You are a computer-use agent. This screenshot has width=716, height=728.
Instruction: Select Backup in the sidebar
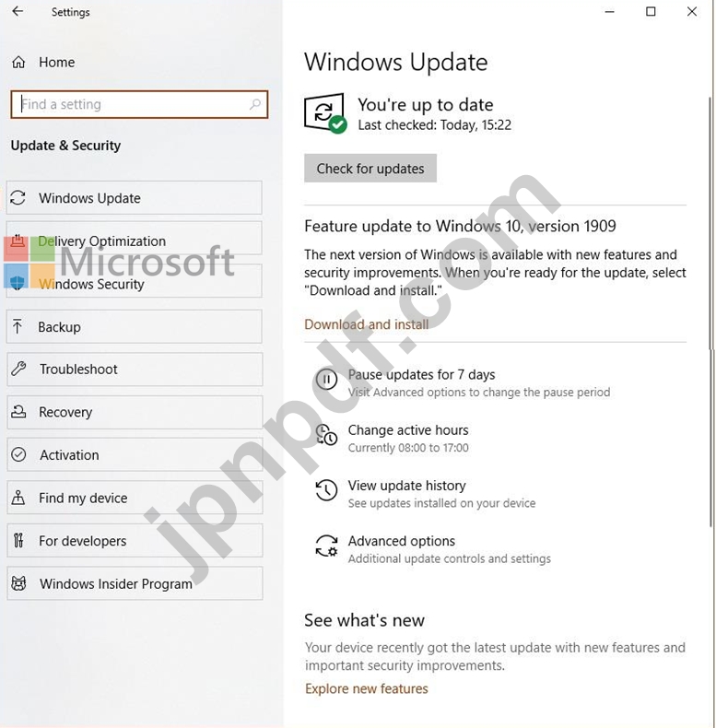pos(135,327)
